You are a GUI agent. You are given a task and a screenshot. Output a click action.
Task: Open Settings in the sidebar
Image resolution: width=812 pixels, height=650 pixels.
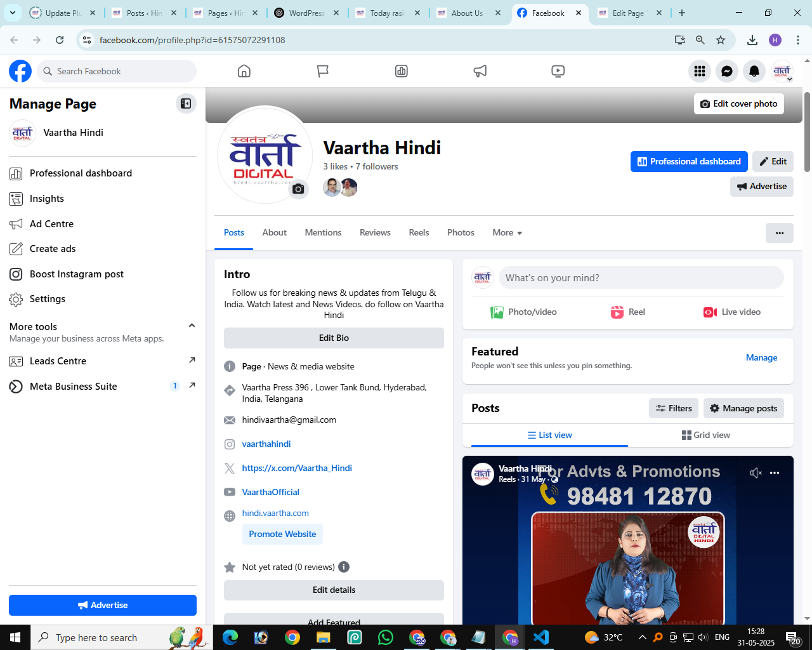point(103,299)
